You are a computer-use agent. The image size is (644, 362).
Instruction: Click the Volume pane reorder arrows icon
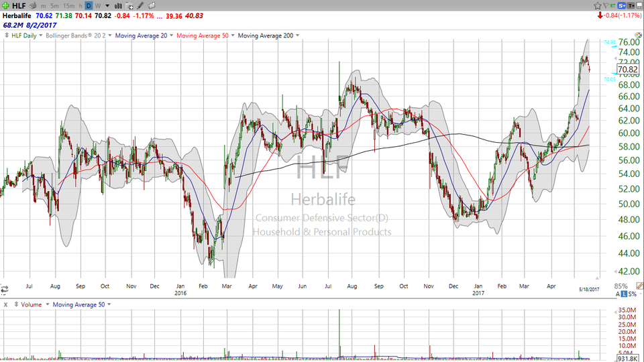pos(16,304)
